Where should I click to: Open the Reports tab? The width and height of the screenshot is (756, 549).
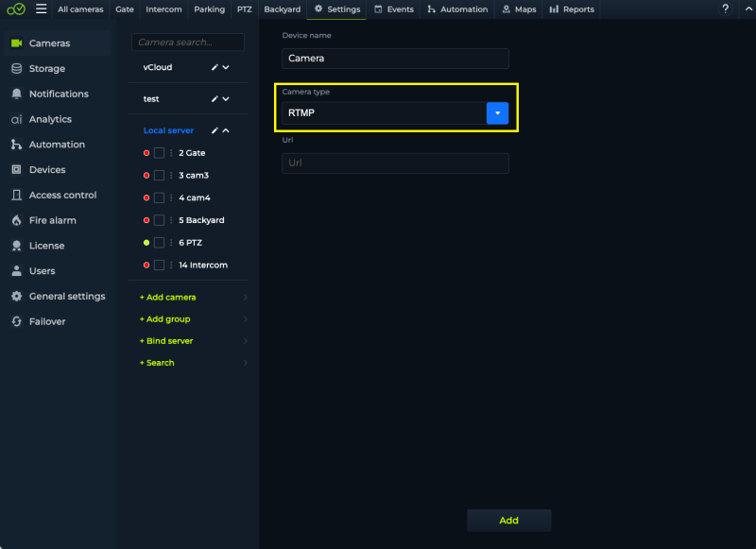572,9
